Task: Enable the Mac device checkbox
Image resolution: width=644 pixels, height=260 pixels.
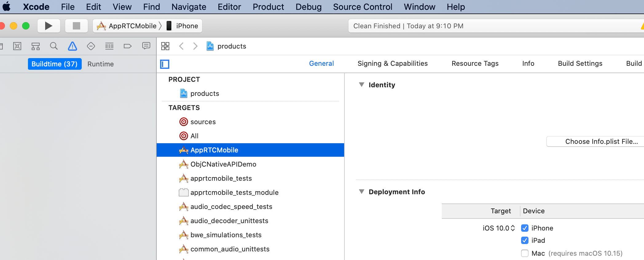Action: pos(525,253)
